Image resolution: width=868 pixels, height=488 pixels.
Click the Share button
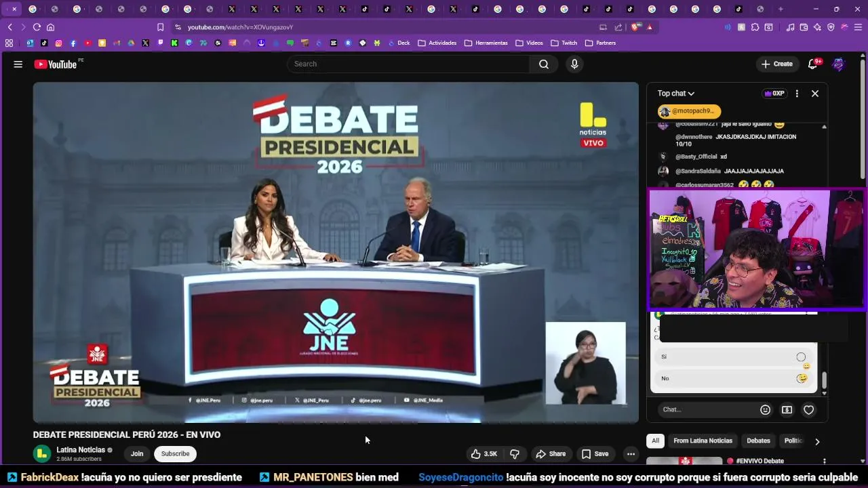551,454
